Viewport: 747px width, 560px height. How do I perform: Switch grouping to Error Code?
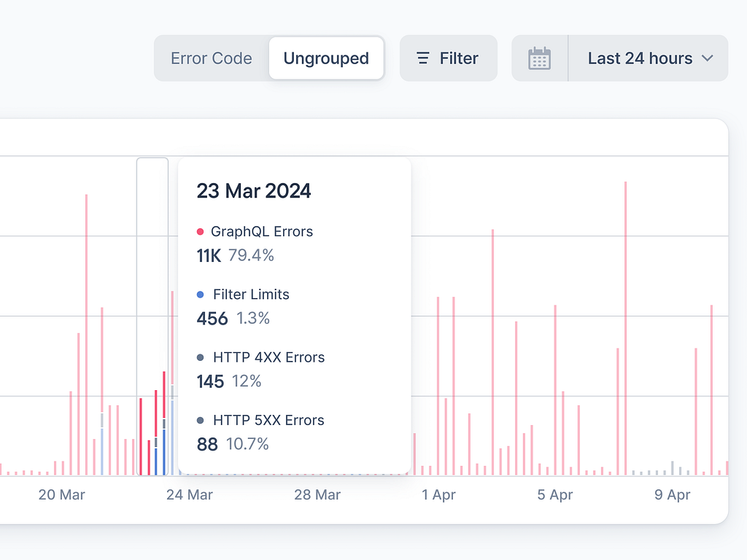(212, 58)
